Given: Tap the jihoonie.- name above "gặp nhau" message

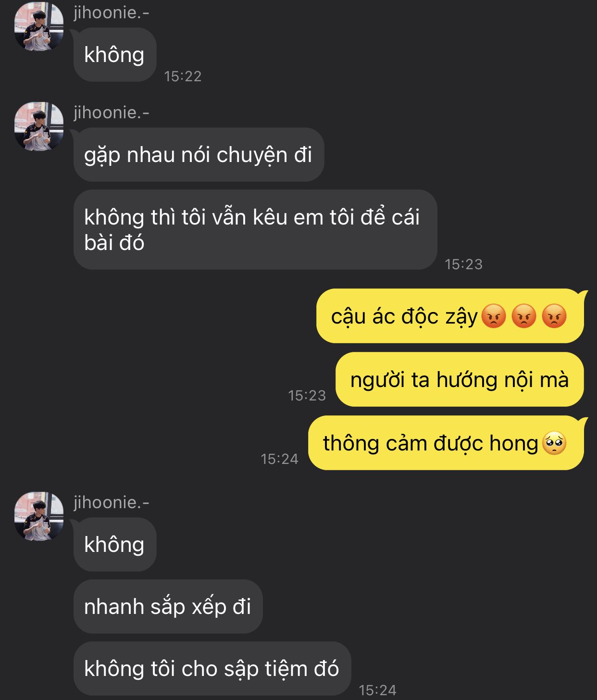Looking at the screenshot, I should pos(112,112).
